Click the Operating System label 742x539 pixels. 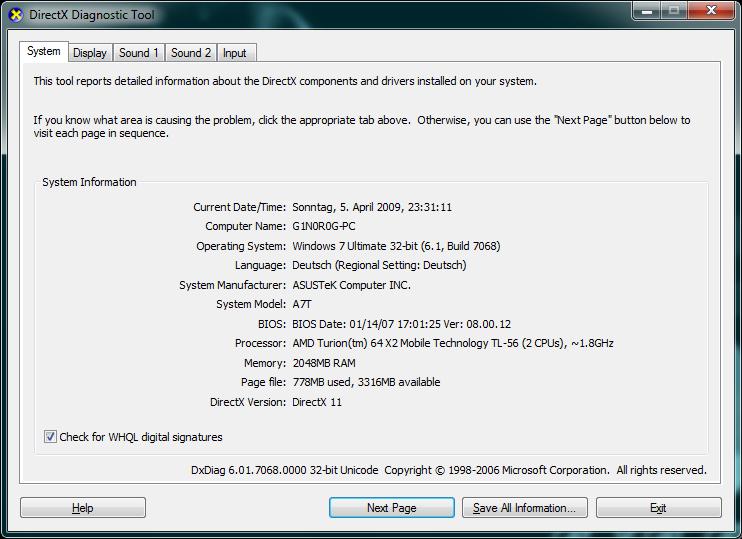pyautogui.click(x=241, y=246)
